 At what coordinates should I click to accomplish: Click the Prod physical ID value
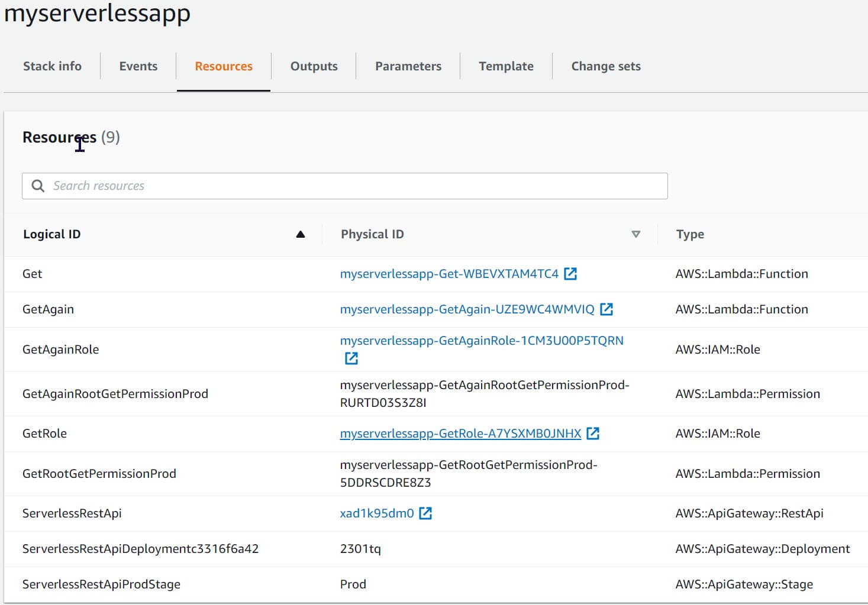[353, 584]
